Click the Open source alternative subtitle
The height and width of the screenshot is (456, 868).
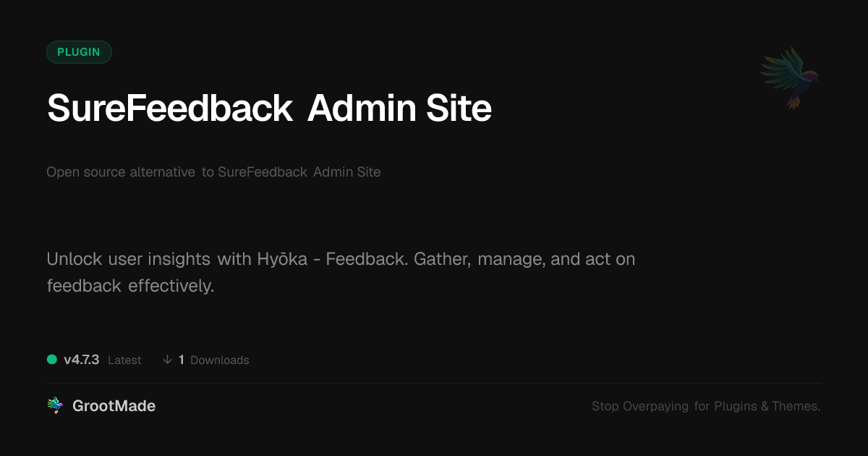121,172
